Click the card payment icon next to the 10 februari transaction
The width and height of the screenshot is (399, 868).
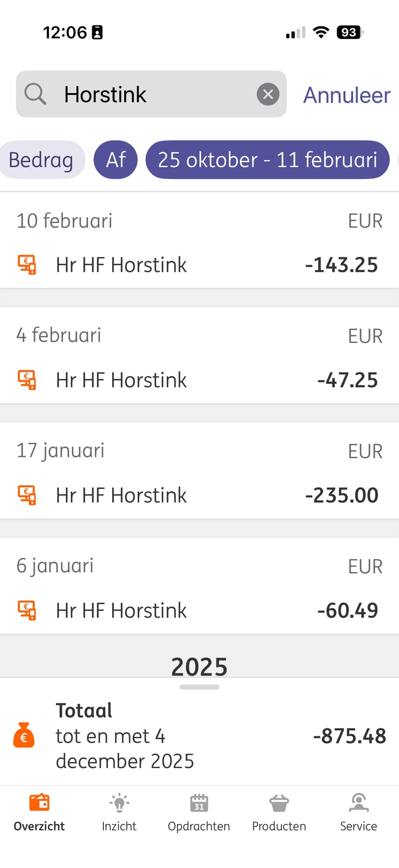[26, 265]
